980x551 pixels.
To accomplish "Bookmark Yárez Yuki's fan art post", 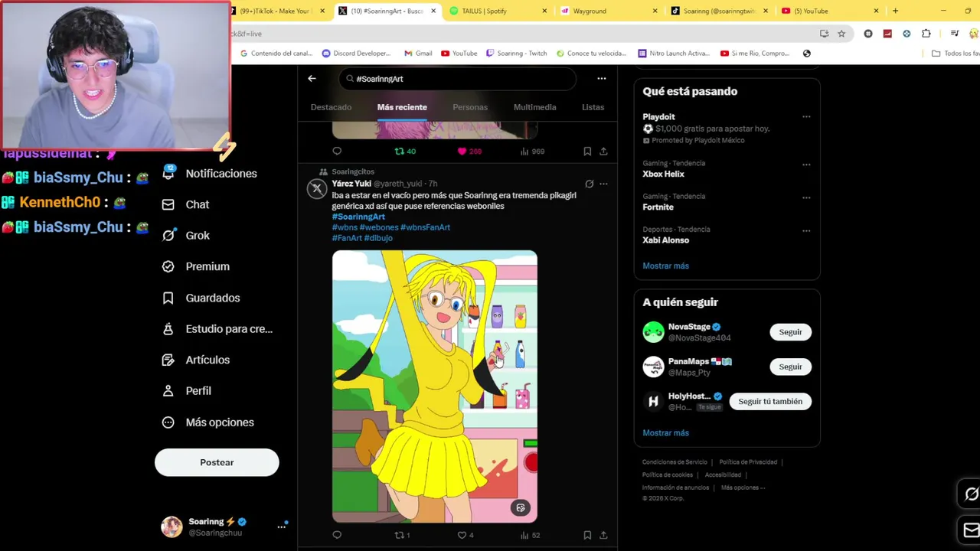I will pos(587,535).
